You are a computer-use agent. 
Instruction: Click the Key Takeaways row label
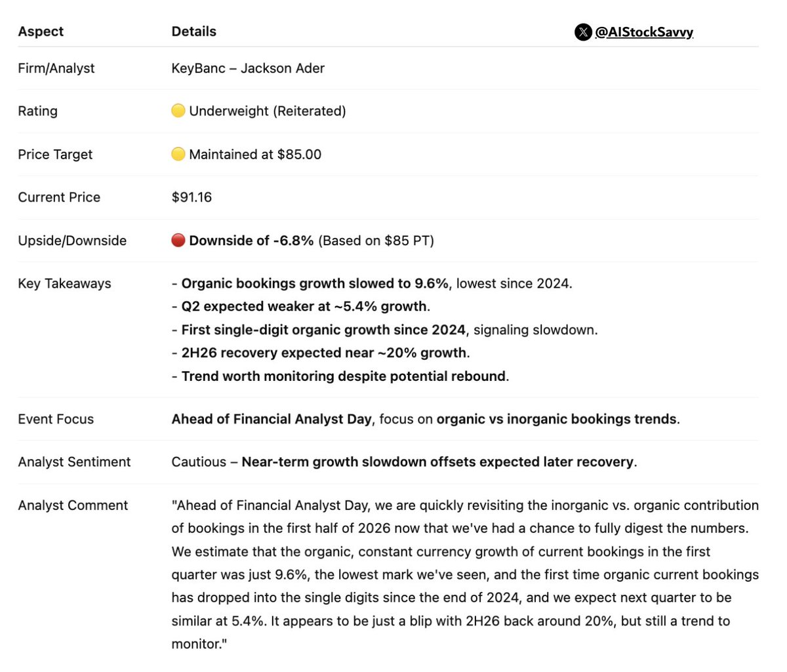point(64,284)
